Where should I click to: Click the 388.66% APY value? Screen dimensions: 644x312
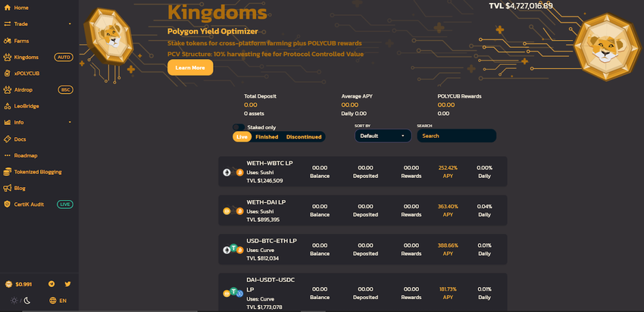tap(448, 245)
